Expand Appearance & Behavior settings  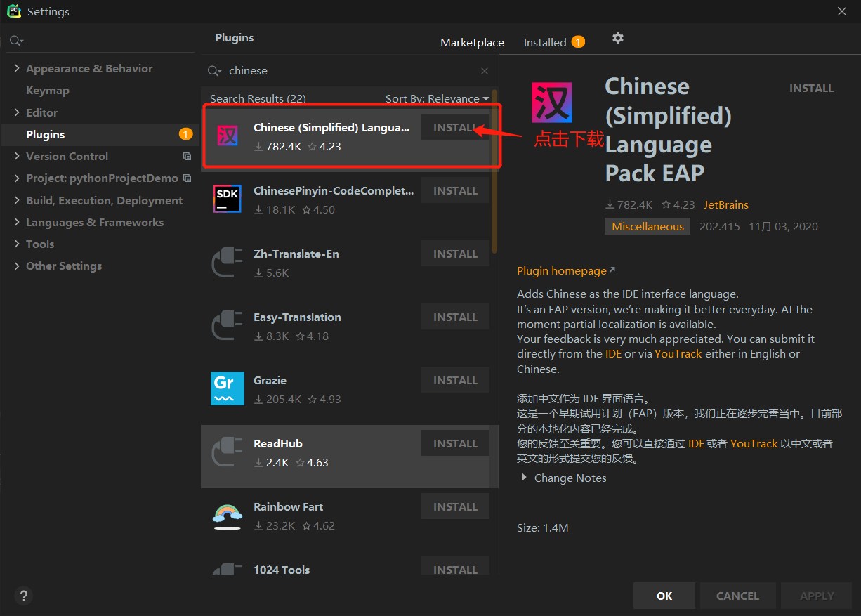[x=17, y=69]
